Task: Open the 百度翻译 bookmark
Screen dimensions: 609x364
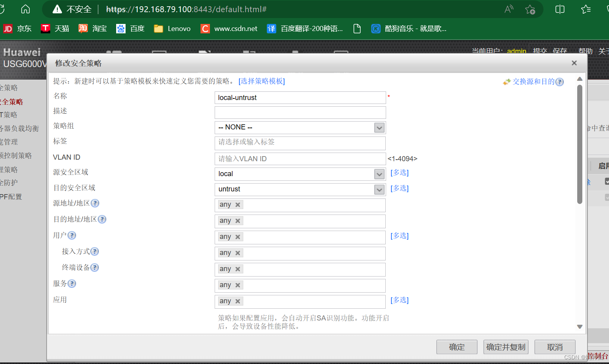Action: pyautogui.click(x=305, y=29)
